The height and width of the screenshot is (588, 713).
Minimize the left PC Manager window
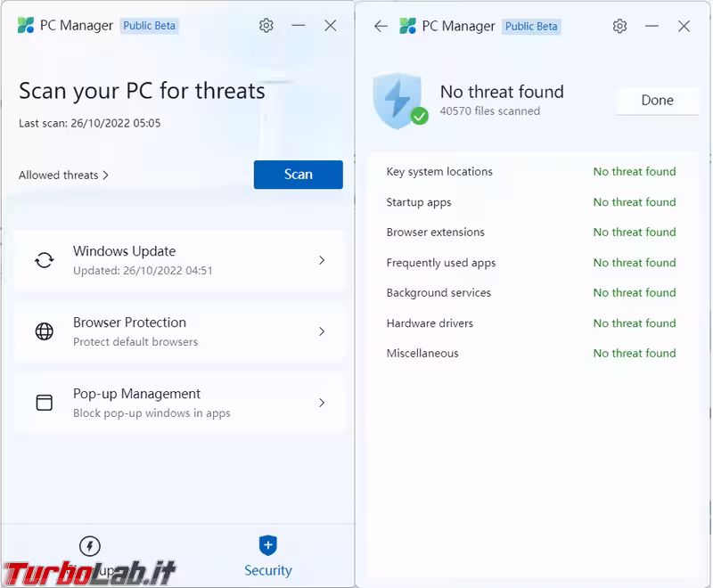[x=299, y=26]
